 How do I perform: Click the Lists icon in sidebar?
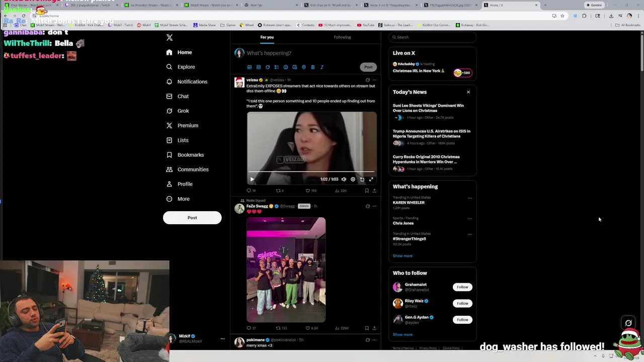tap(169, 140)
